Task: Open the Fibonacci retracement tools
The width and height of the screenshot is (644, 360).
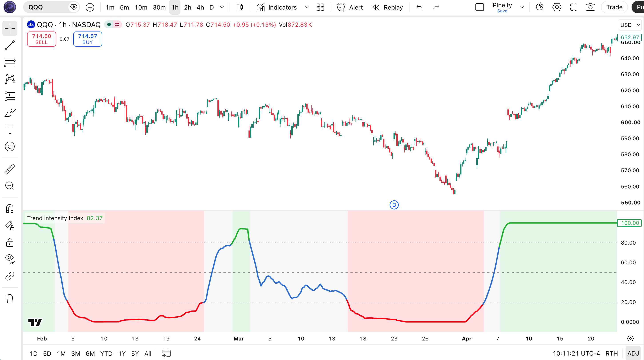Action: (x=10, y=62)
